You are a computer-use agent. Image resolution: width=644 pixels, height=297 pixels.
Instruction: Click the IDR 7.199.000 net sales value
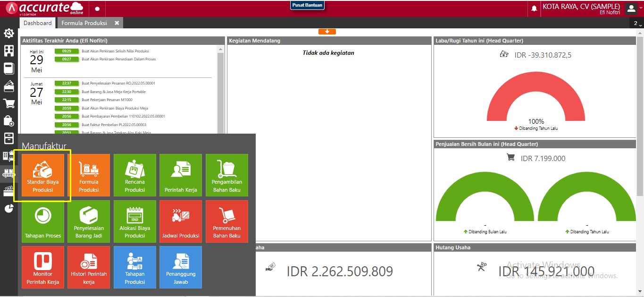tap(543, 158)
